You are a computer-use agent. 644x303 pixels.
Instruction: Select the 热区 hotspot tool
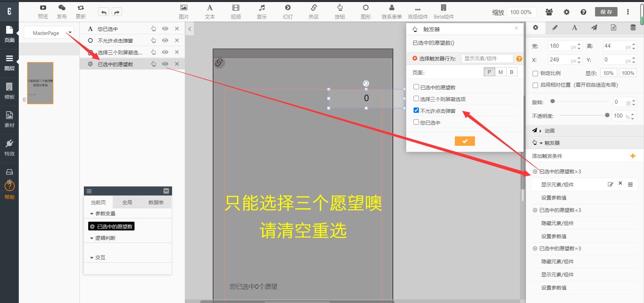(314, 11)
